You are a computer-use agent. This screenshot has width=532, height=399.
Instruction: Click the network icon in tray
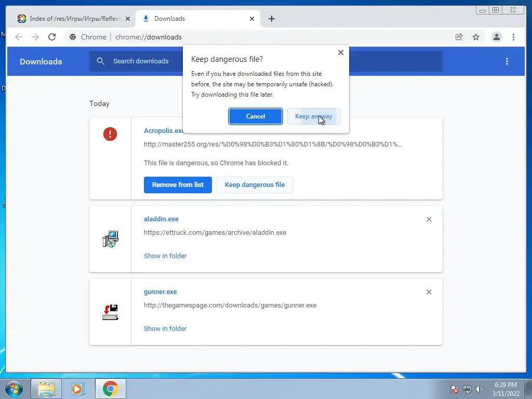click(467, 389)
